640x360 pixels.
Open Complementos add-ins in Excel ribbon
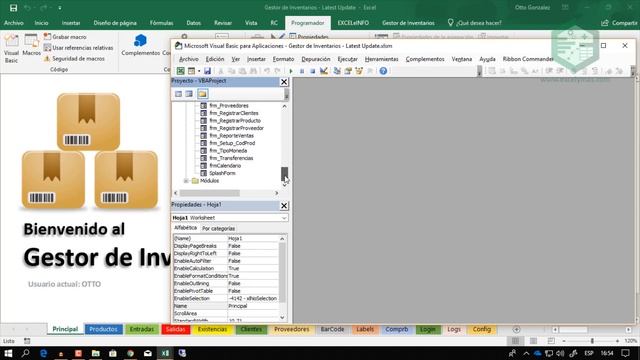140,45
